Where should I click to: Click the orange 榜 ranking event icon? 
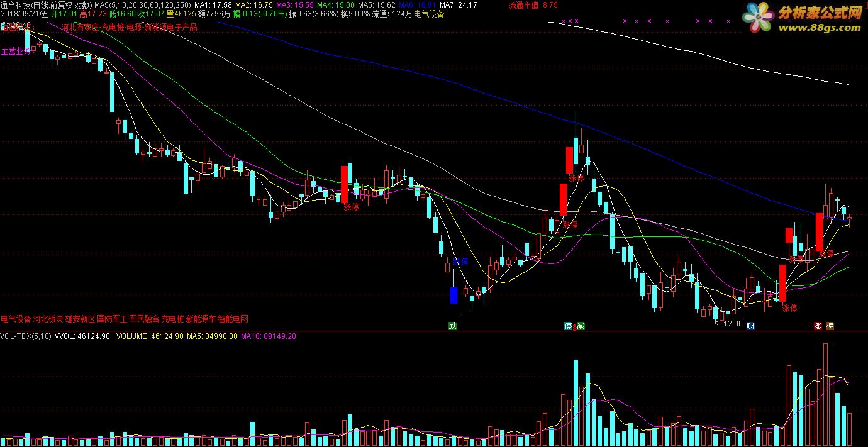click(830, 326)
